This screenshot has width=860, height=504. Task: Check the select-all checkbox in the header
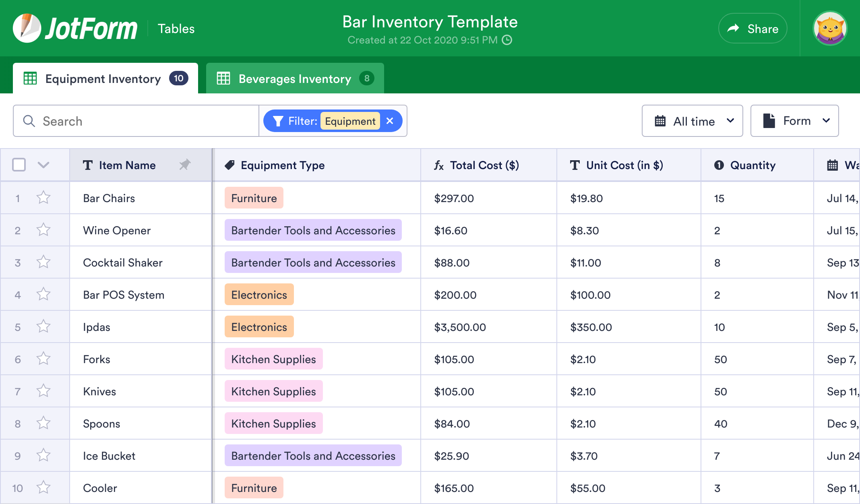[x=19, y=165]
